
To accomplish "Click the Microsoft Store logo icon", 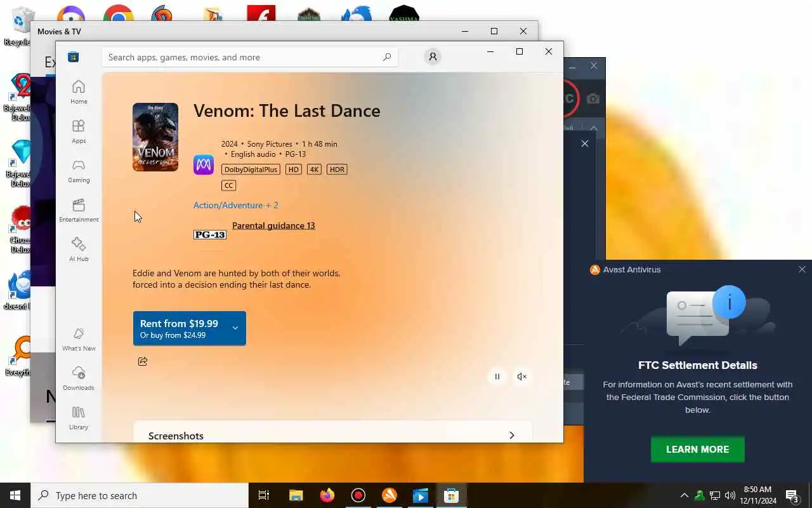I will (74, 57).
